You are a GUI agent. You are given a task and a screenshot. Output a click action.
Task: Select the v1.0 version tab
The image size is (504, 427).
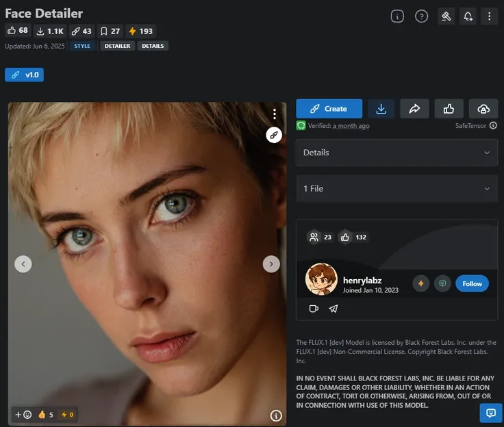pyautogui.click(x=24, y=75)
